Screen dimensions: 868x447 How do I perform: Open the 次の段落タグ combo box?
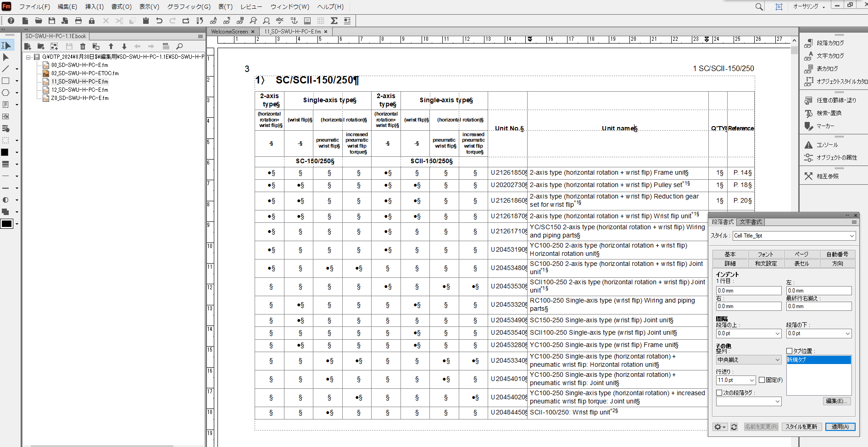[x=749, y=402]
